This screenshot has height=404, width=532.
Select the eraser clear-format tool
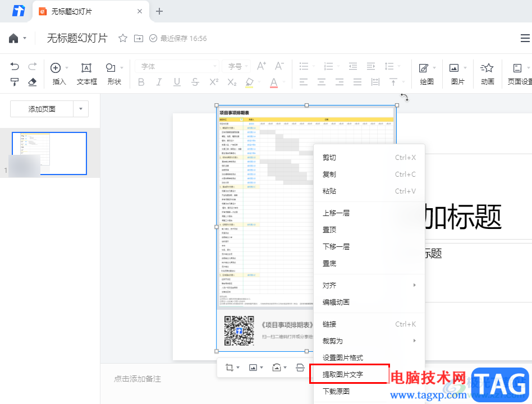tap(32, 82)
